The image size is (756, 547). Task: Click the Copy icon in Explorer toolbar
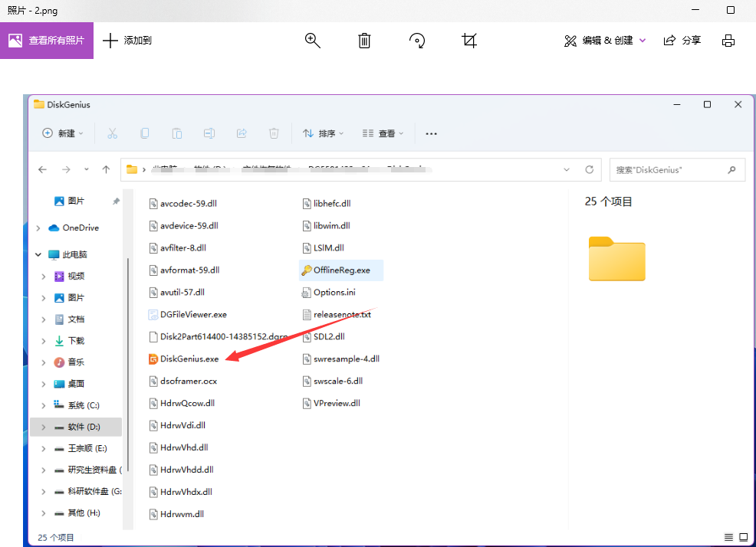(145, 133)
